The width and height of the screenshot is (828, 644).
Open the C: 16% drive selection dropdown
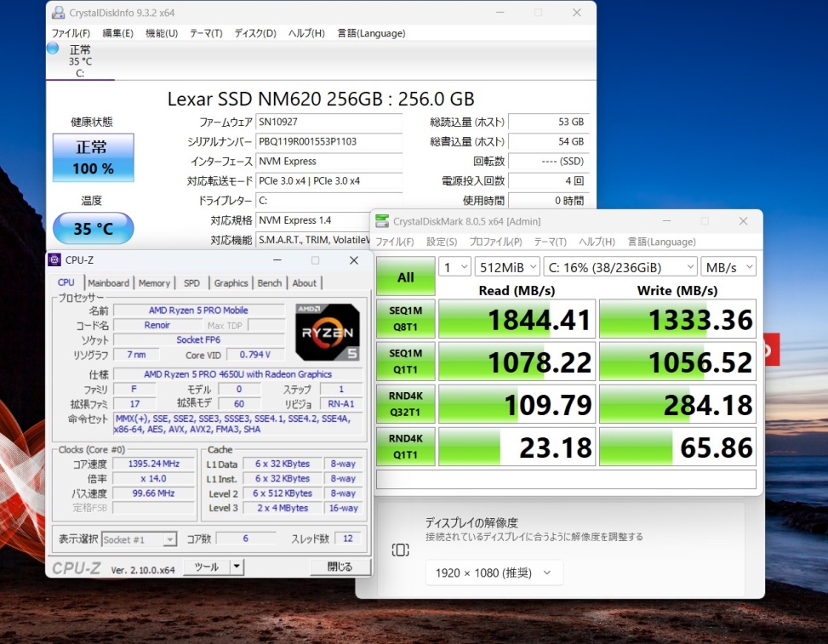click(620, 267)
